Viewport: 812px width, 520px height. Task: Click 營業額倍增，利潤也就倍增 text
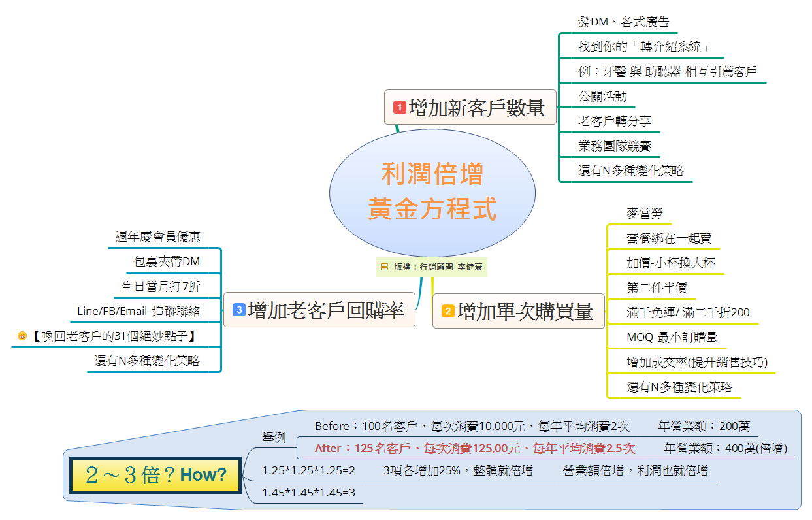point(636,470)
